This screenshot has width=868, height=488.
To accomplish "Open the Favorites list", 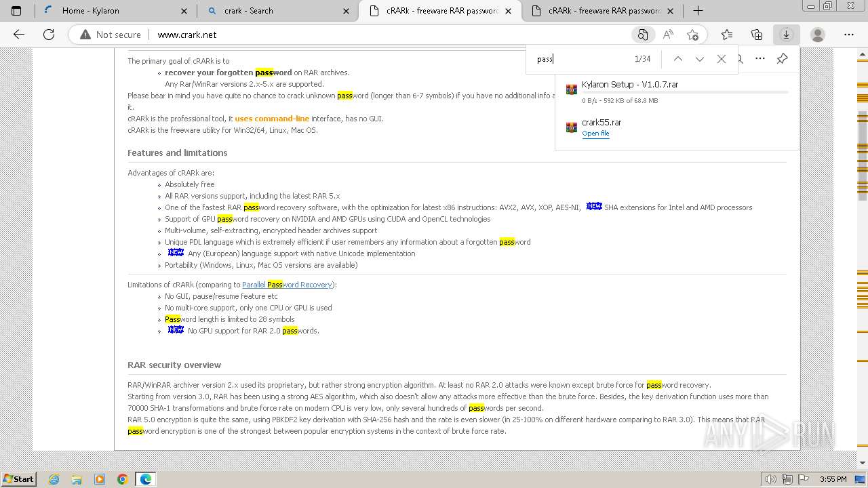I will [x=727, y=35].
